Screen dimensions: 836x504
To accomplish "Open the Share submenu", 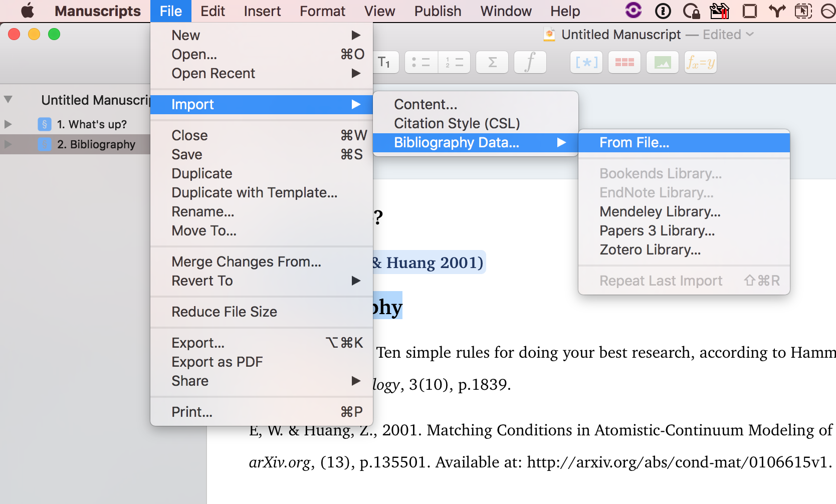I will tap(262, 381).
